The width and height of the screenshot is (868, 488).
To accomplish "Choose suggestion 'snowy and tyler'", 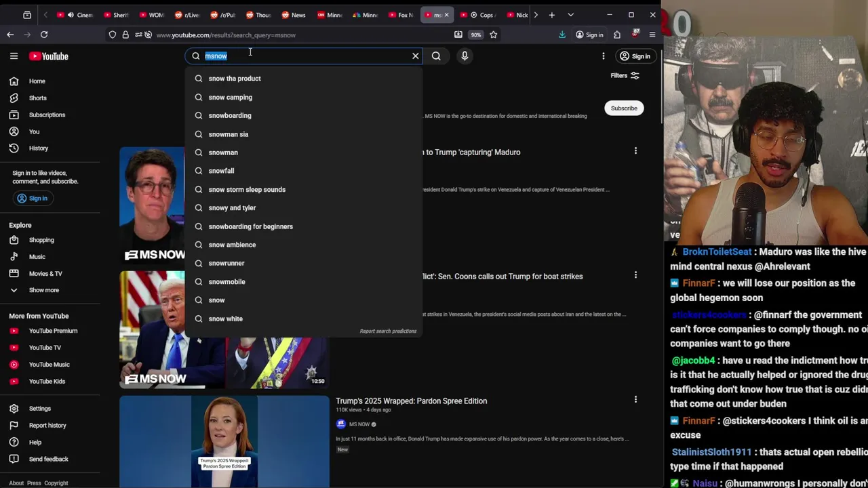I will [304, 208].
